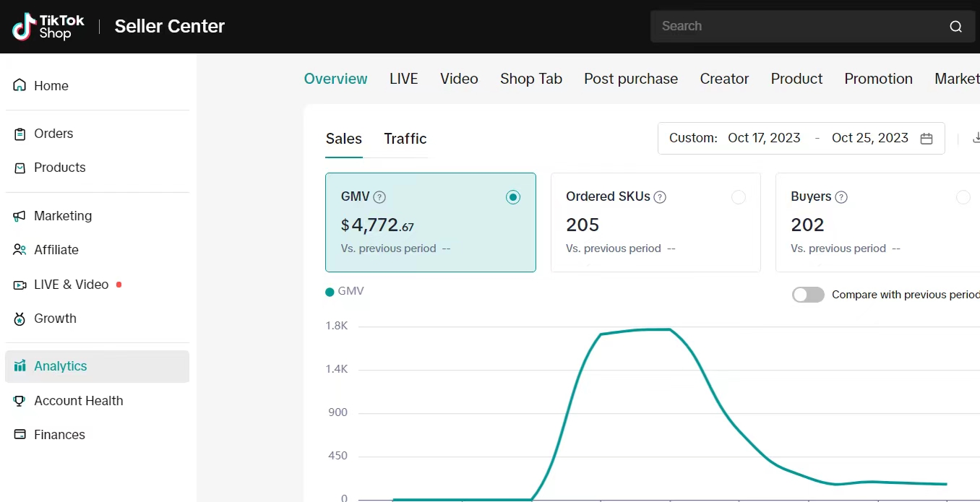Open Account Health in the sidebar

click(78, 401)
